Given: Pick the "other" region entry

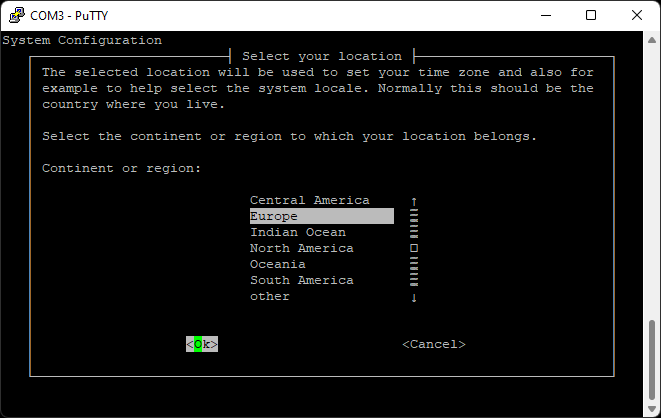Looking at the screenshot, I should (269, 296).
